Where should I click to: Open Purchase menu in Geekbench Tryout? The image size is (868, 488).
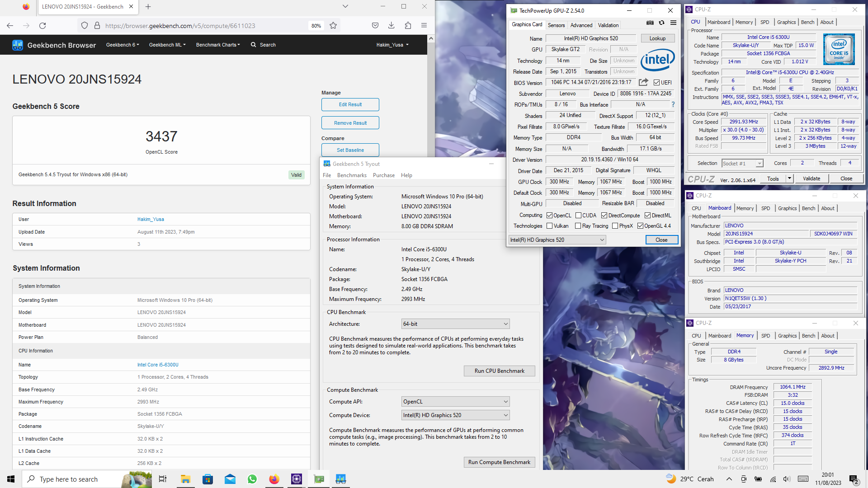click(x=384, y=175)
